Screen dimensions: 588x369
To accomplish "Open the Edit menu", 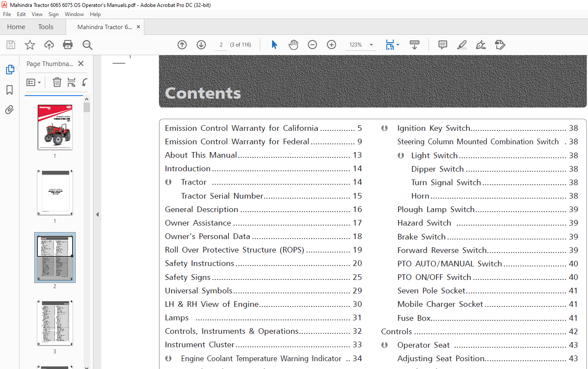I will 21,14.
